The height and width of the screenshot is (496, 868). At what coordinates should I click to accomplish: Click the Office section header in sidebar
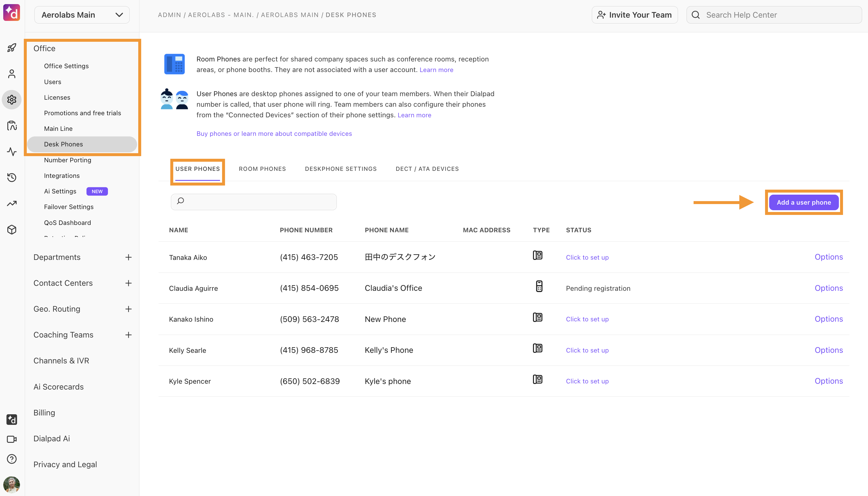coord(44,49)
